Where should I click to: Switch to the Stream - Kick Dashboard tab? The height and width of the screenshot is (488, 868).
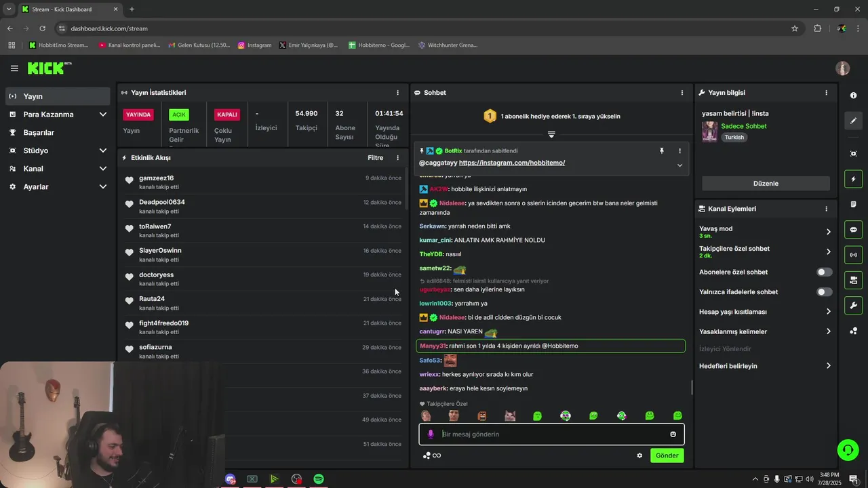point(69,9)
